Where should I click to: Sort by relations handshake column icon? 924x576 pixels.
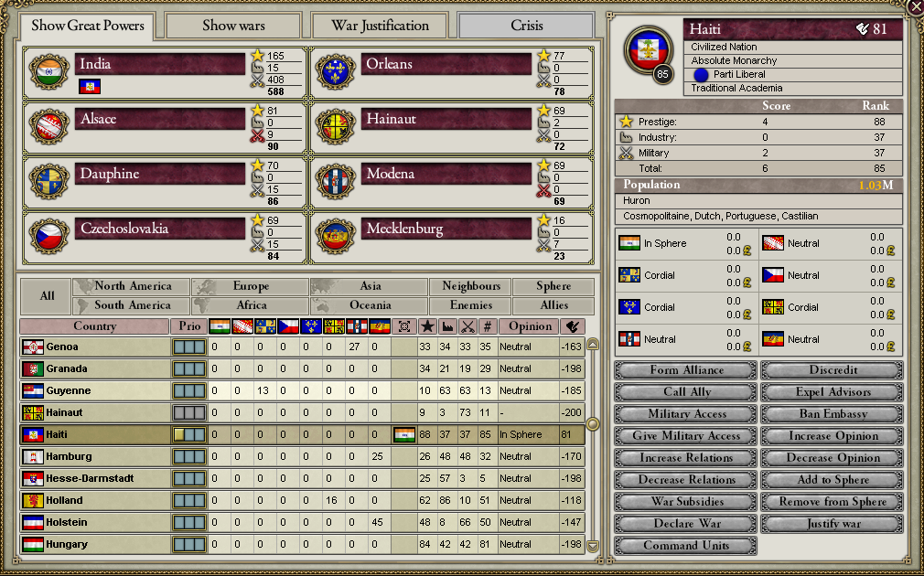point(572,326)
